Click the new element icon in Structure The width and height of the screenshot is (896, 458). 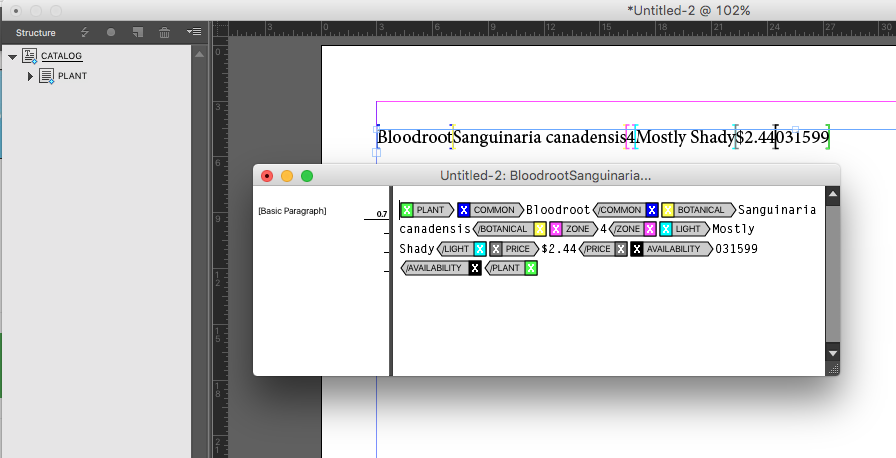pos(138,32)
